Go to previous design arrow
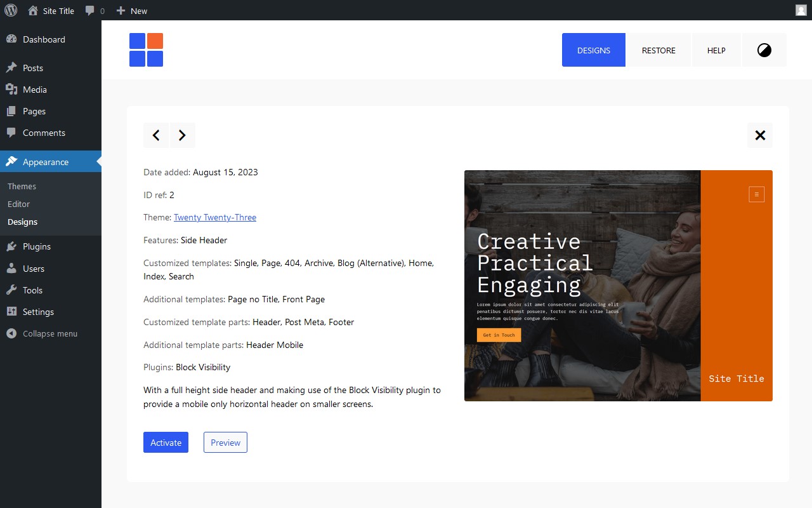The width and height of the screenshot is (812, 508). 156,135
